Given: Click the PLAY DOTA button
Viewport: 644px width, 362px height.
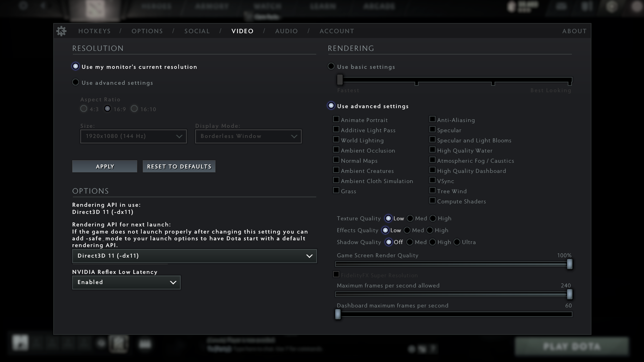Looking at the screenshot, I should (x=572, y=347).
